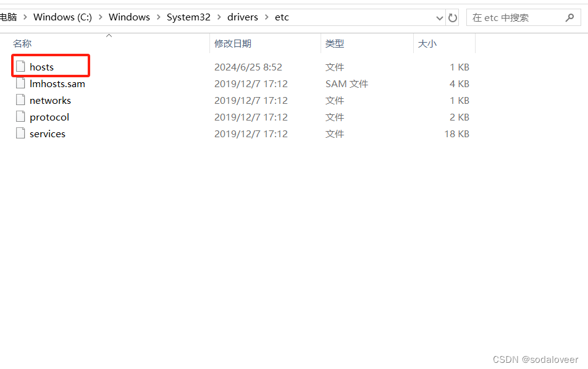Go to System32 folder in breadcrumb
This screenshot has height=369, width=588.
[188, 17]
